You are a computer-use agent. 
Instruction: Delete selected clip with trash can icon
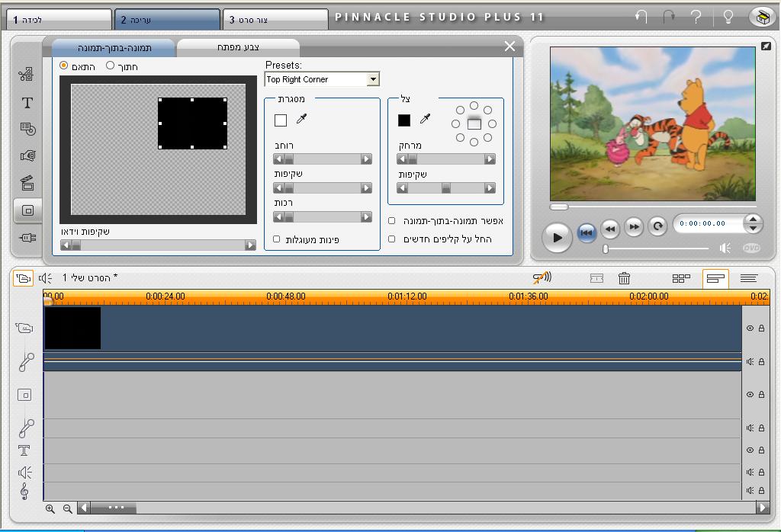point(624,278)
